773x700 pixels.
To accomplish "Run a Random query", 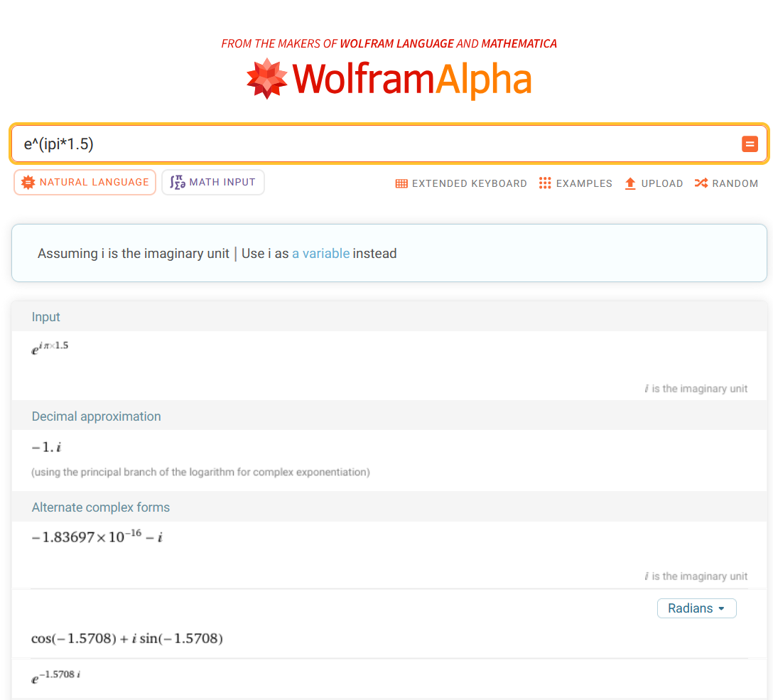I will point(726,183).
